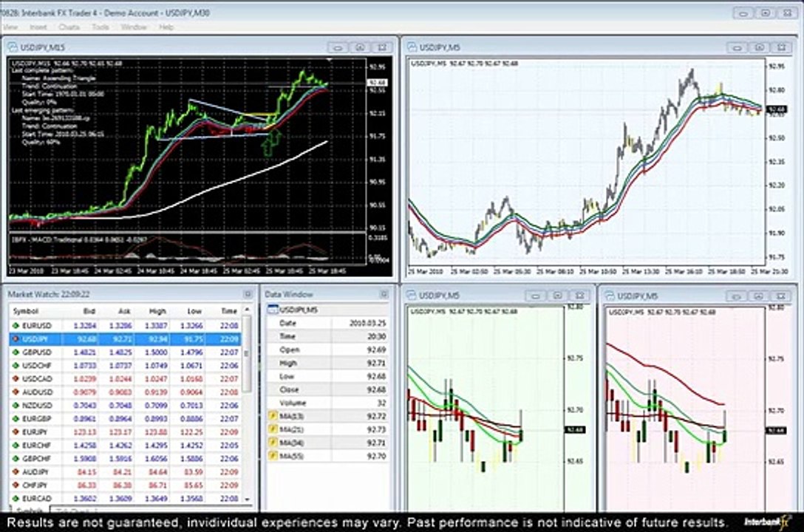Click the Low column header in Market Watch
The height and width of the screenshot is (532, 804).
[194, 311]
